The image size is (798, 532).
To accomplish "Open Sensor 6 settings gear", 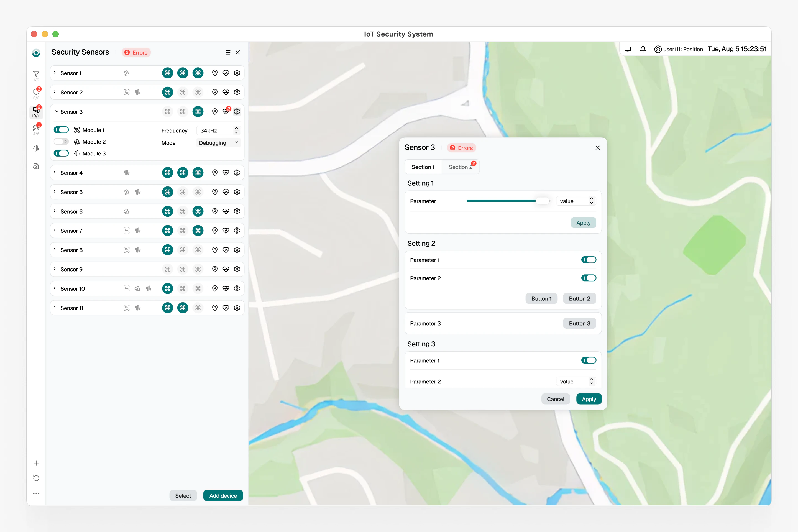I will [x=237, y=211].
